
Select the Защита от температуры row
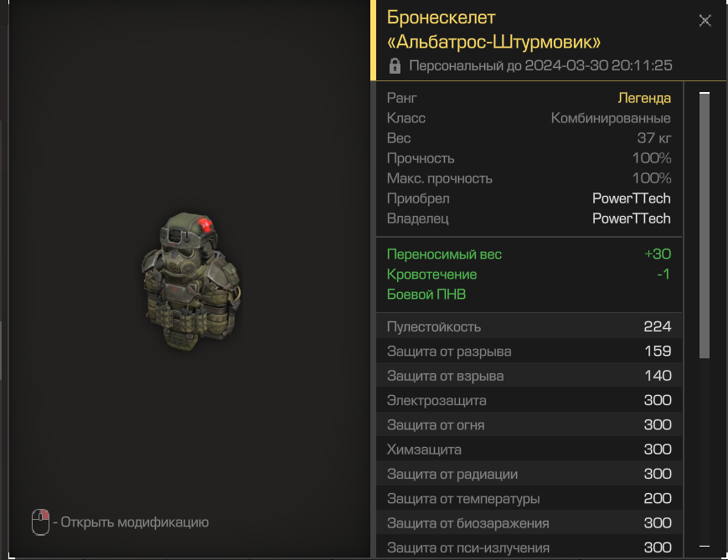[529, 499]
